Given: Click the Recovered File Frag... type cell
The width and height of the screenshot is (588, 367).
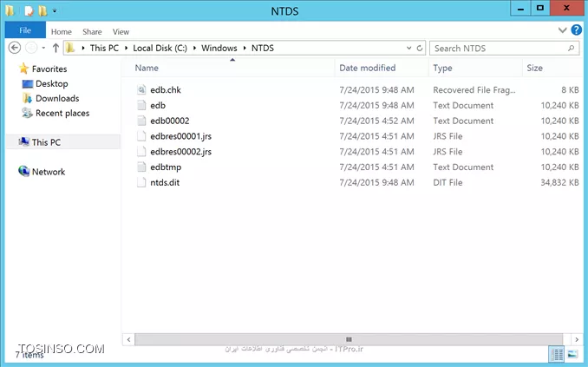Looking at the screenshot, I should point(474,90).
